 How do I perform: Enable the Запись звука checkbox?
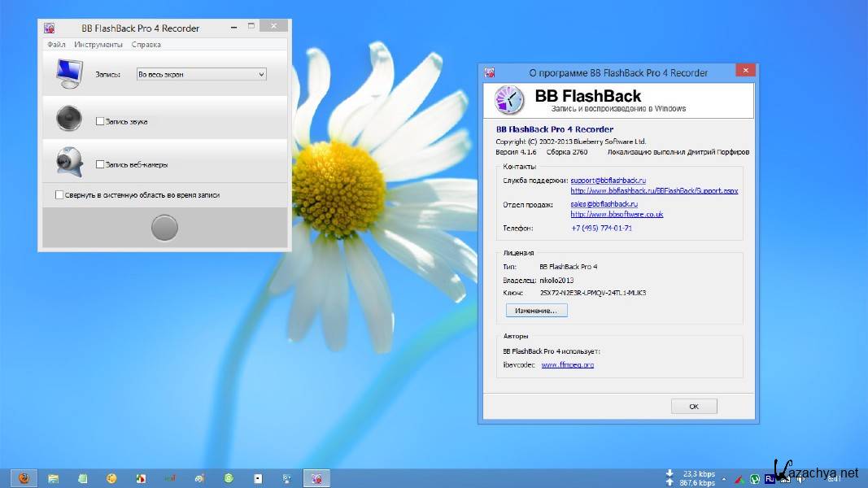100,121
